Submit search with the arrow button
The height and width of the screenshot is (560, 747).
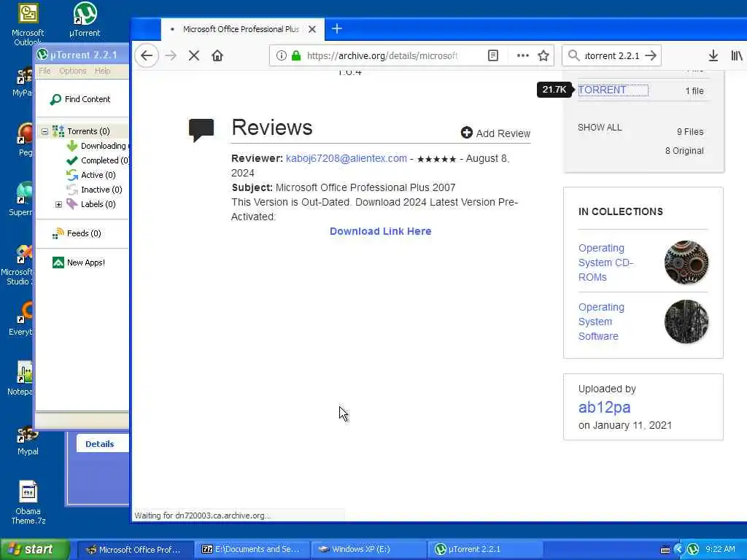pos(651,55)
